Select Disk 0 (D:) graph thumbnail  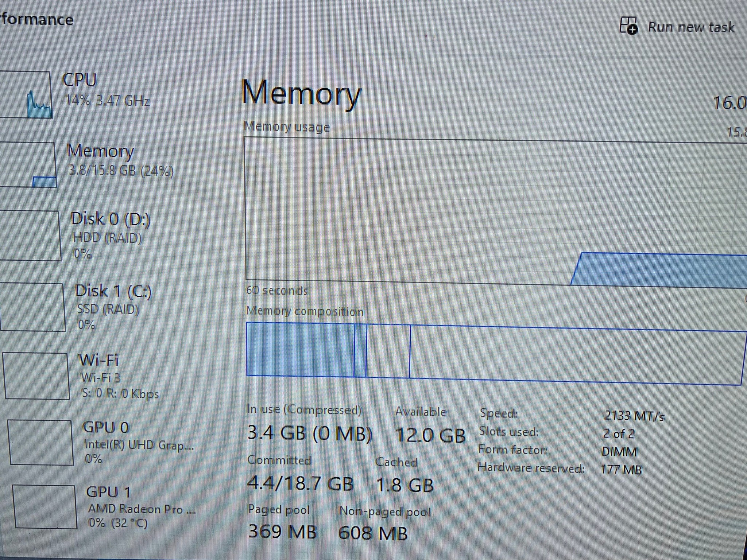click(30, 236)
